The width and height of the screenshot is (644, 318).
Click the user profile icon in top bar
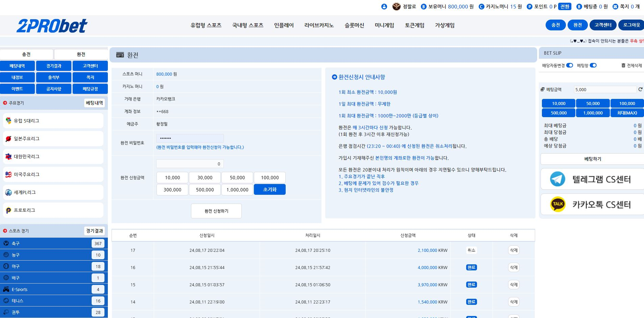pos(384,6)
